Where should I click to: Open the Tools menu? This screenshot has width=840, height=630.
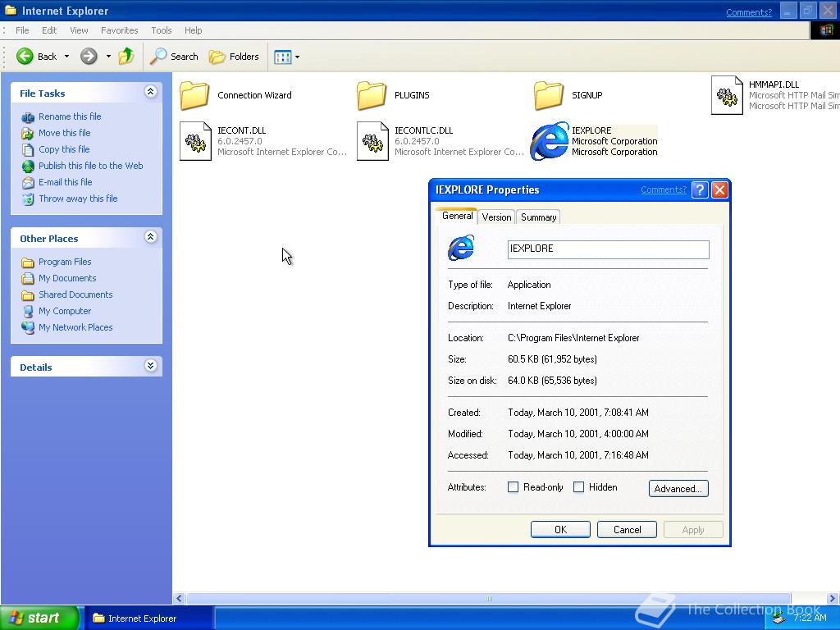162,30
